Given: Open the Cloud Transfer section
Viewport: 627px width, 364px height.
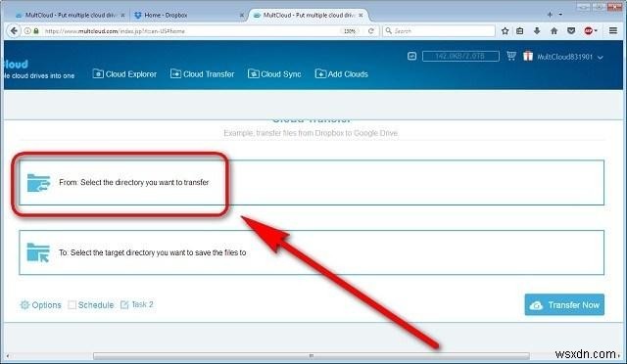Looking at the screenshot, I should pos(203,74).
